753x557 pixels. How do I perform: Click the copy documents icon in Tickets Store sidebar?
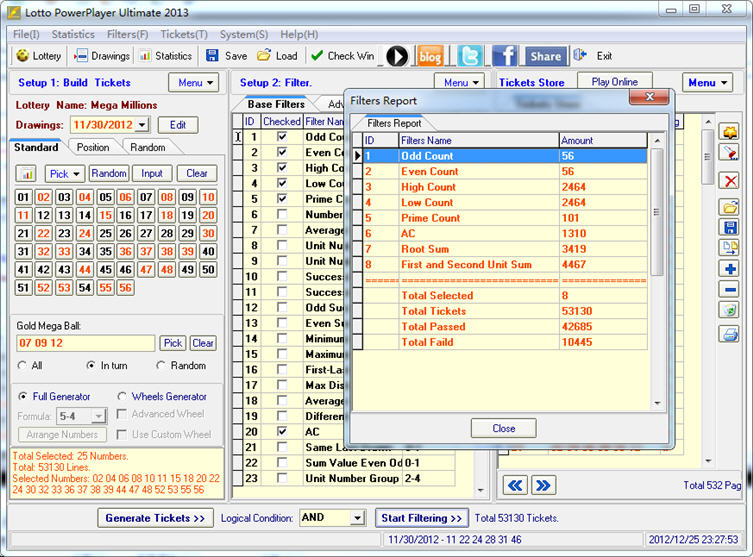pos(730,248)
